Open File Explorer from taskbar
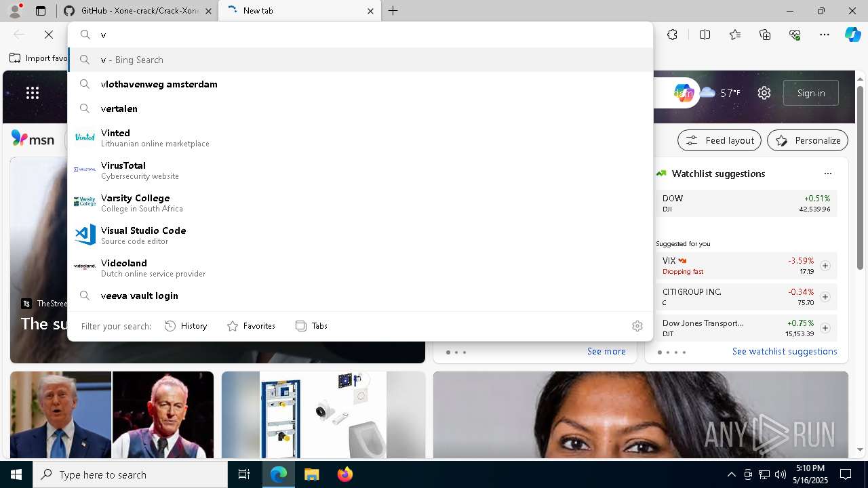The width and height of the screenshot is (868, 488). click(x=311, y=474)
